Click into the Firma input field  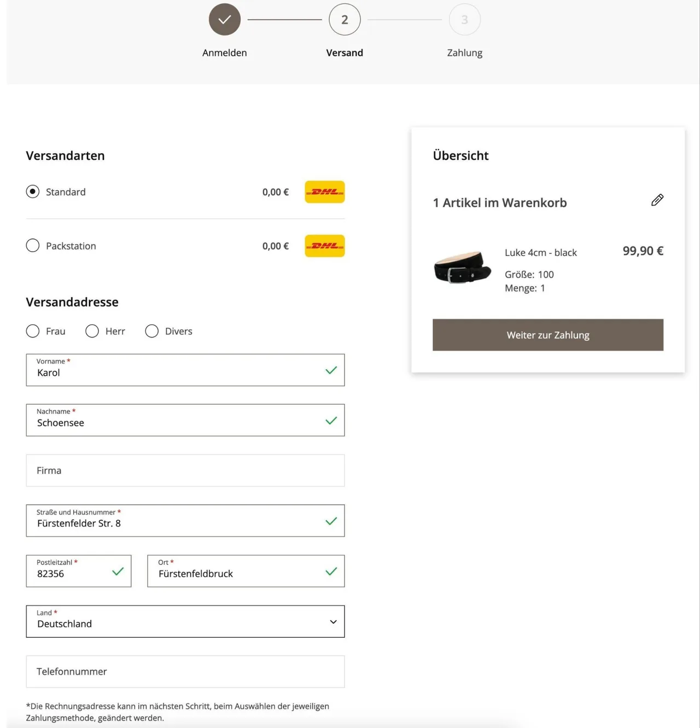pyautogui.click(x=185, y=470)
